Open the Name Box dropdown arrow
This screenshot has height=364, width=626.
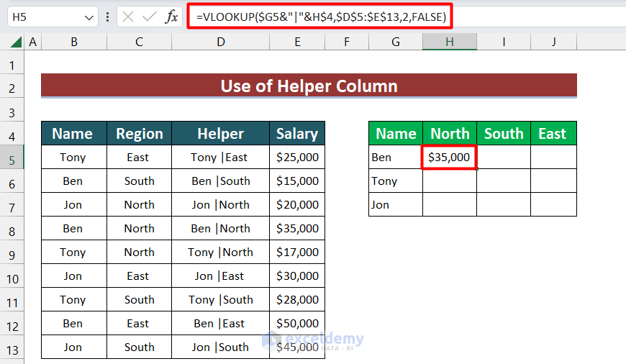89,17
